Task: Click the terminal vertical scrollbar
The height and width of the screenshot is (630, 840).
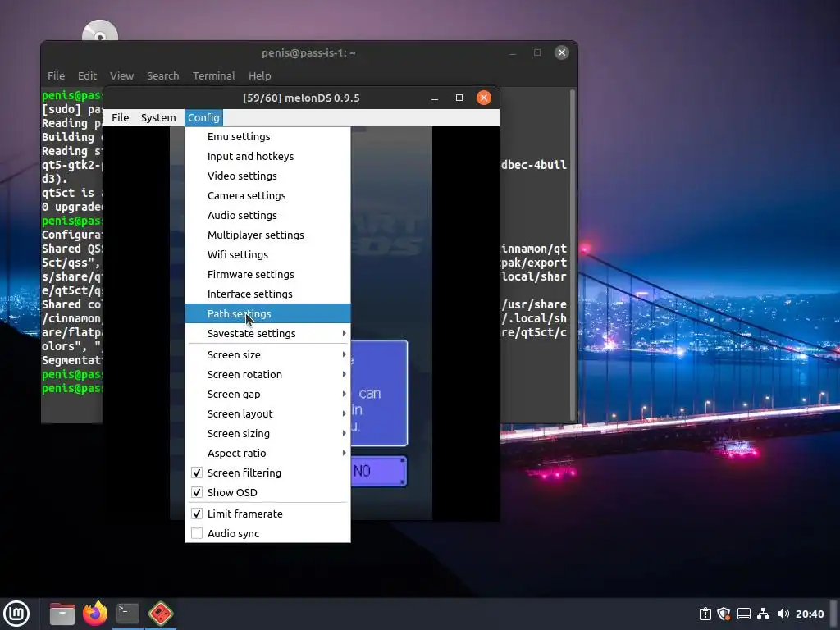Action: 573,254
